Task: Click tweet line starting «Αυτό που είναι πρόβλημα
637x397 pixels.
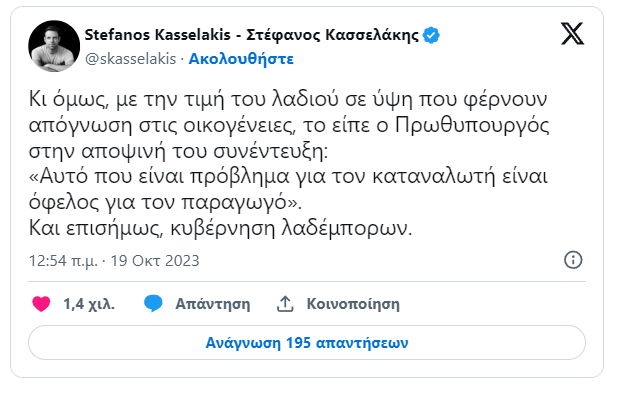Action: 288,176
